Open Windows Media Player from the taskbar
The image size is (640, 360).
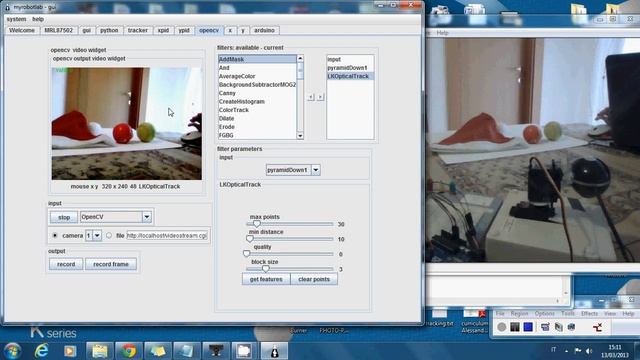(x=70, y=351)
